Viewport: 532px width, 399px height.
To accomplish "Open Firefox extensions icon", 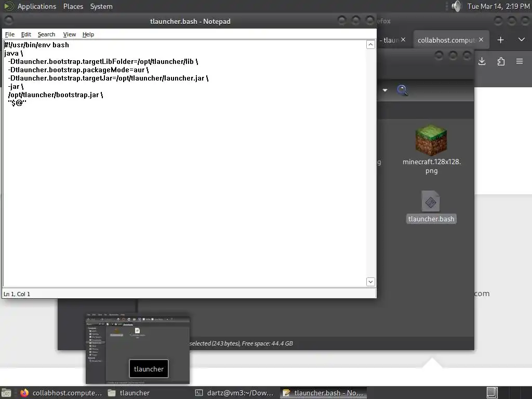I will [501, 61].
